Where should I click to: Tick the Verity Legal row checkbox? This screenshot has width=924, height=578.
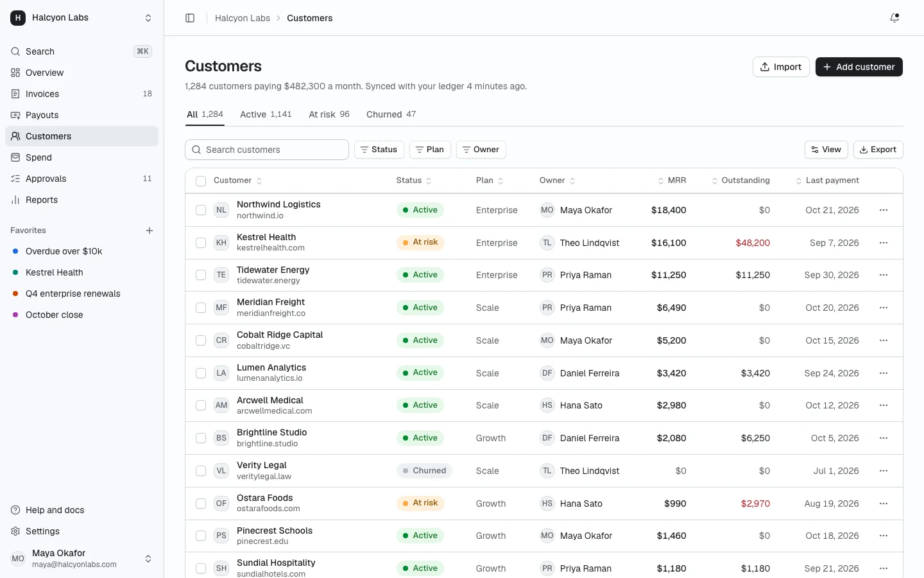[201, 471]
